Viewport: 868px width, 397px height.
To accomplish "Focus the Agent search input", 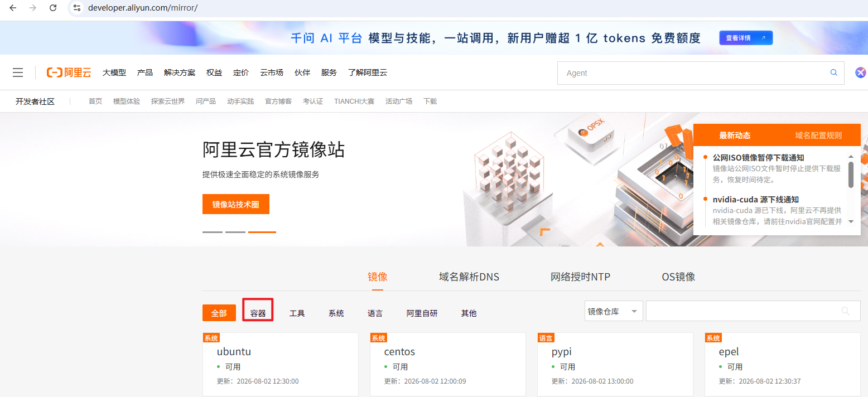I will (701, 73).
